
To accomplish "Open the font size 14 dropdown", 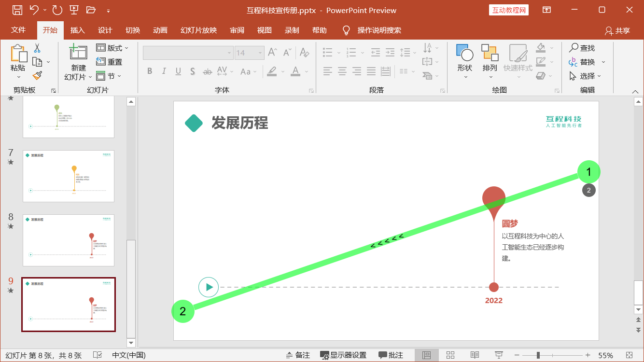I will click(x=261, y=53).
